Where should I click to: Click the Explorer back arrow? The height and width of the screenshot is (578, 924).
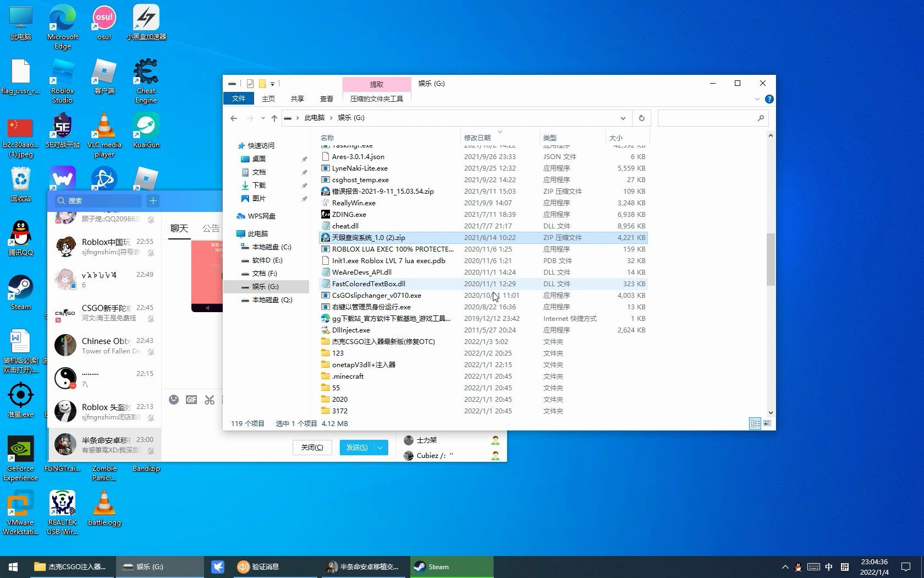234,118
